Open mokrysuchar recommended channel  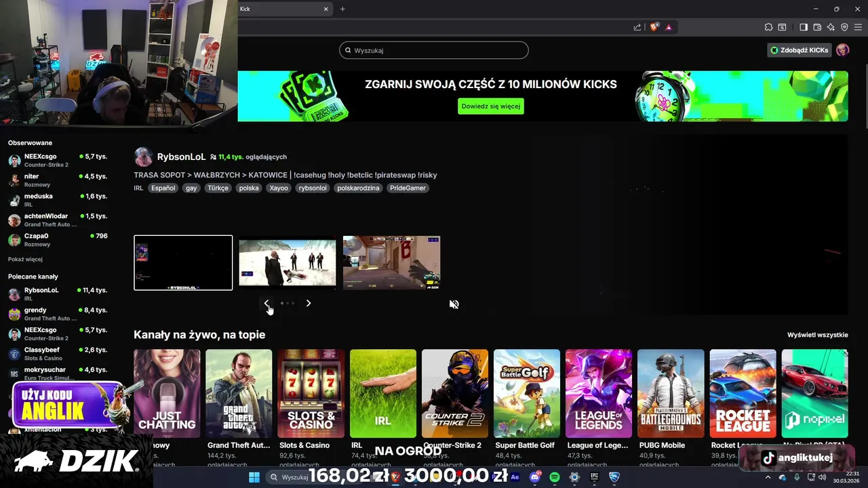[x=58, y=373]
